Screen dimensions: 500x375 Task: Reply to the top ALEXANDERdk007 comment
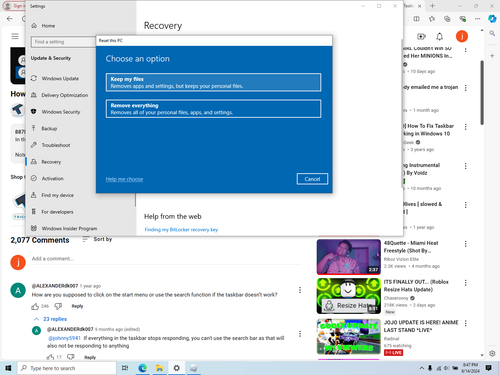point(77,306)
